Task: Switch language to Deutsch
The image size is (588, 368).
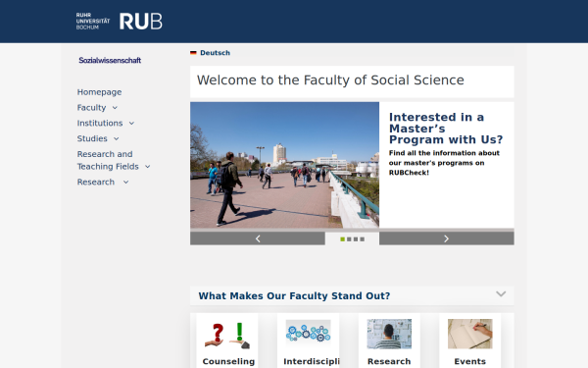Action: pos(215,53)
